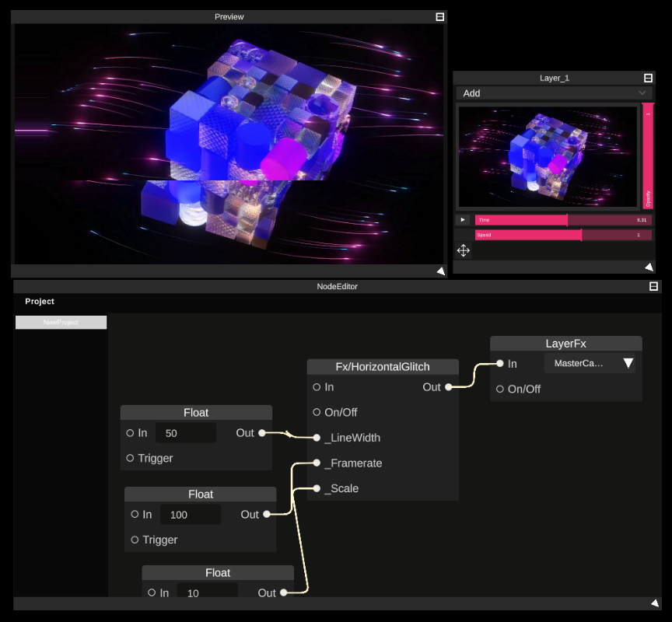Image resolution: width=672 pixels, height=622 pixels.
Task: Open the Project menu in NodeEditor
Action: pyautogui.click(x=40, y=301)
